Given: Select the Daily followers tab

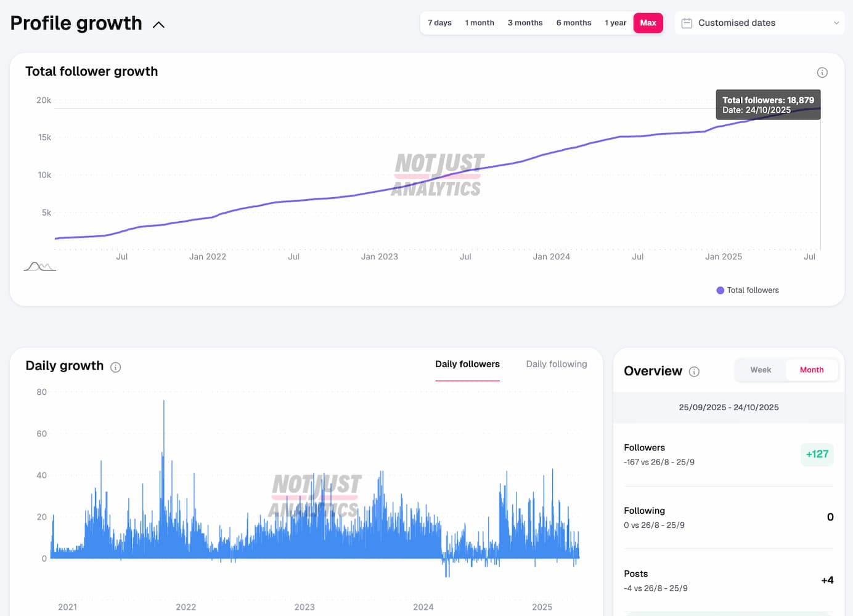Looking at the screenshot, I should [x=467, y=364].
